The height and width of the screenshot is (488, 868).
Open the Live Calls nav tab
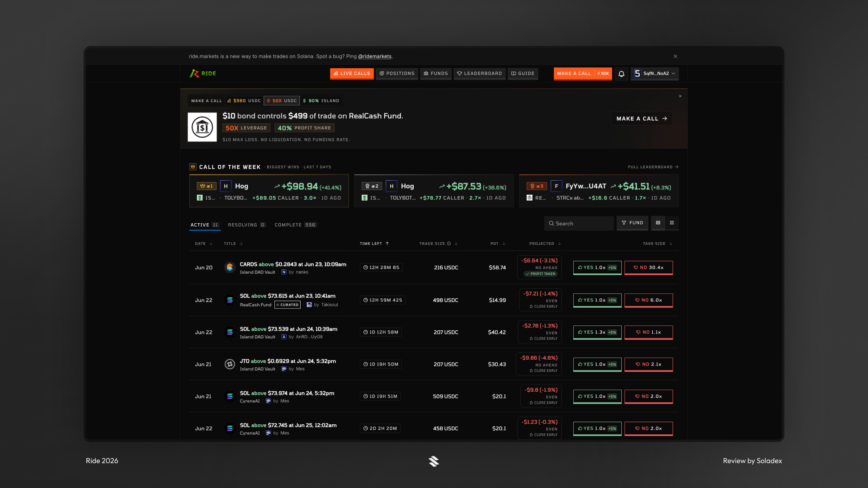coord(352,74)
